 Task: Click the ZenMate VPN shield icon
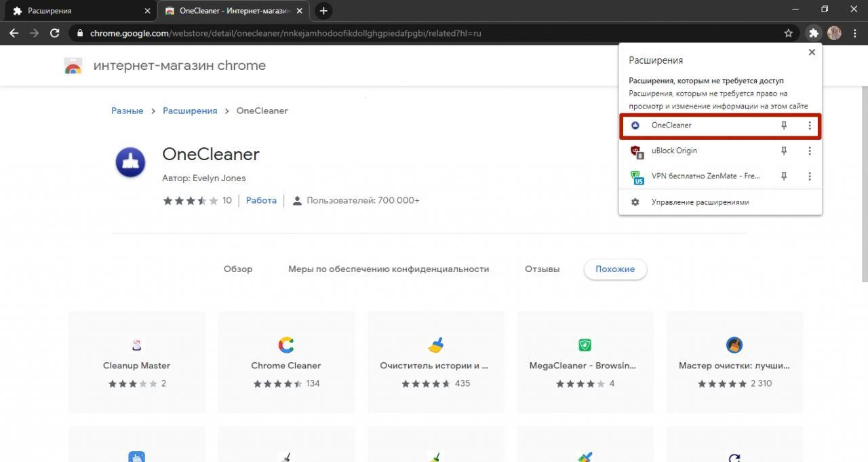tap(636, 177)
